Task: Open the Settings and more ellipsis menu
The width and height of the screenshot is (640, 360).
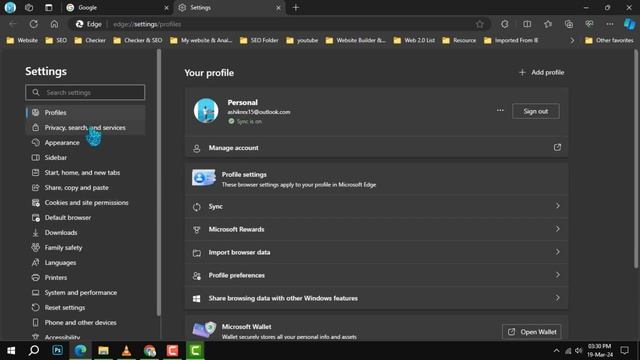Action: 609,24
